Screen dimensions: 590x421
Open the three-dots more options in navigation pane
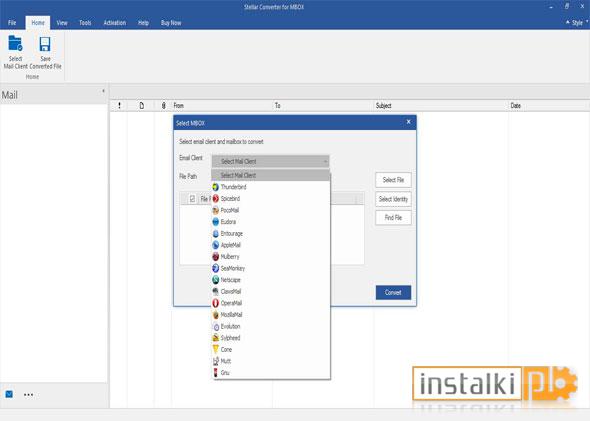(x=29, y=395)
